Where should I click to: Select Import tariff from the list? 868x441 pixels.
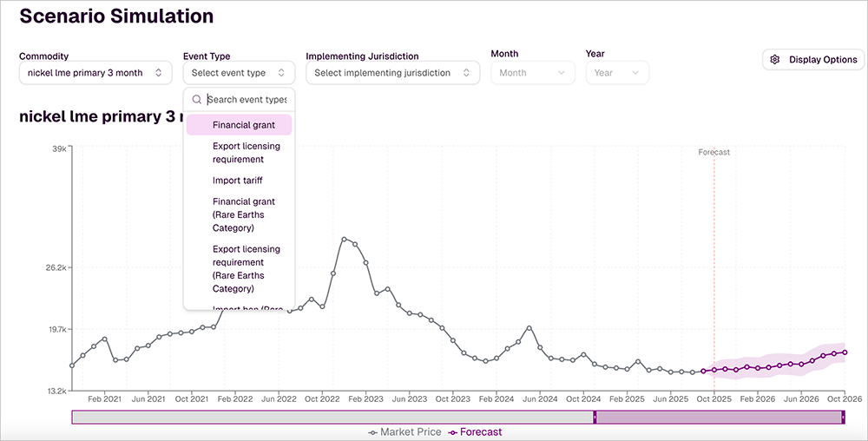pos(238,181)
